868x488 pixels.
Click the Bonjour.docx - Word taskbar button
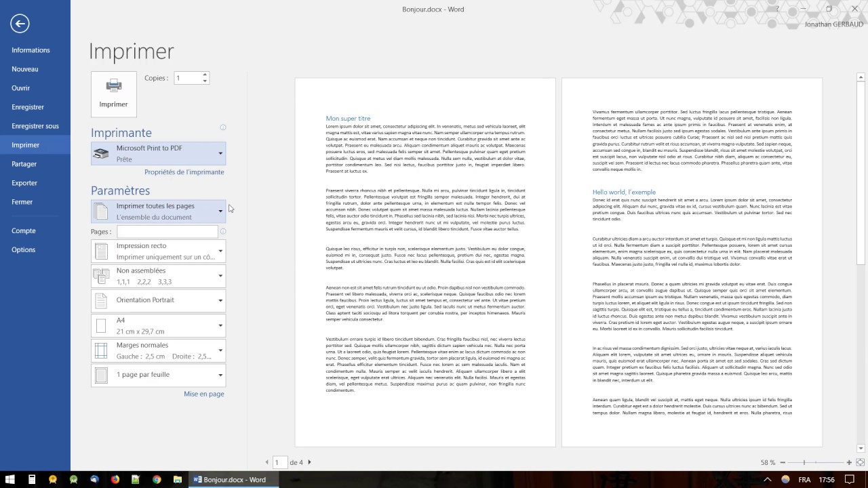tap(234, 479)
